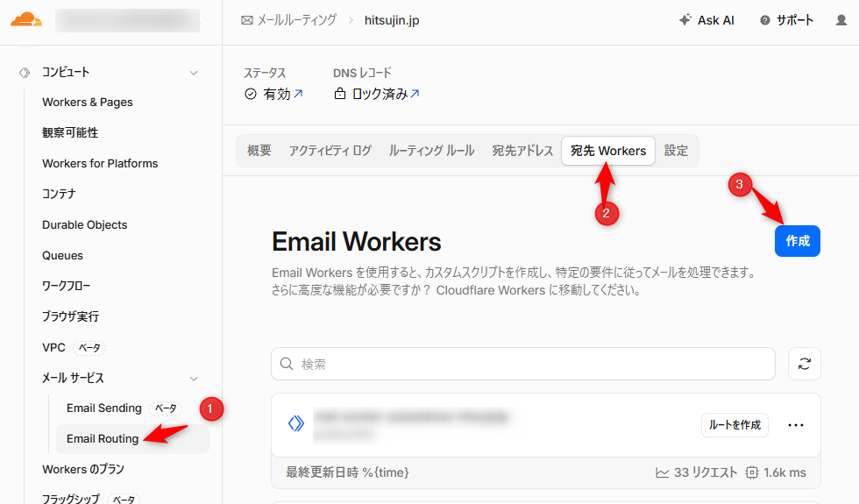859x504 pixels.
Task: Click the Email Workers heading
Action: pyautogui.click(x=357, y=242)
